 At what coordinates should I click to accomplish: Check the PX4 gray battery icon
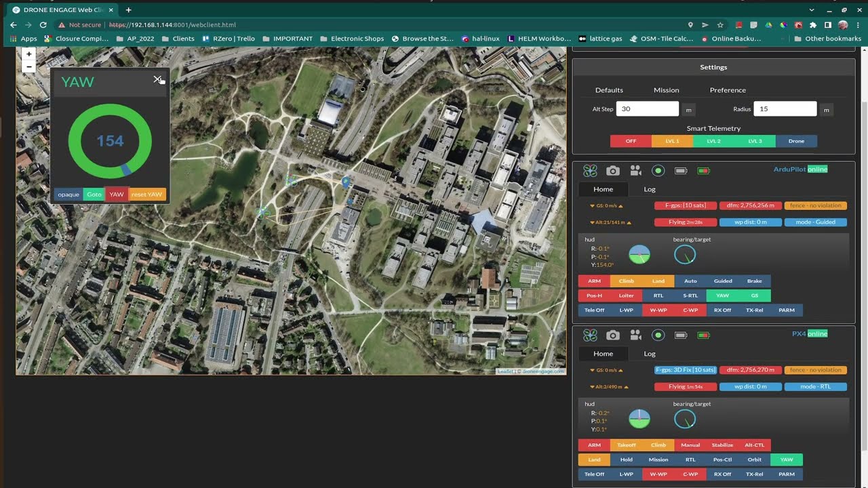pyautogui.click(x=681, y=335)
